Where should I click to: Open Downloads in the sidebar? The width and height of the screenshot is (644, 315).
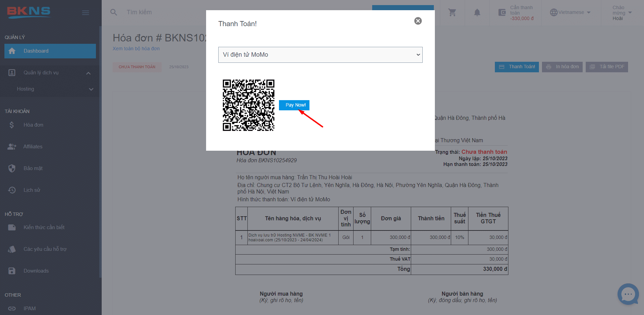tap(36, 271)
